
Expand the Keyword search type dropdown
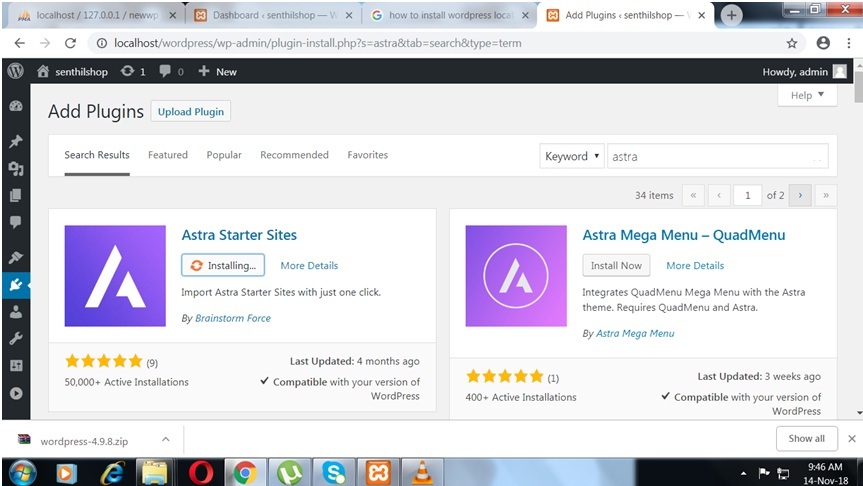pos(572,156)
